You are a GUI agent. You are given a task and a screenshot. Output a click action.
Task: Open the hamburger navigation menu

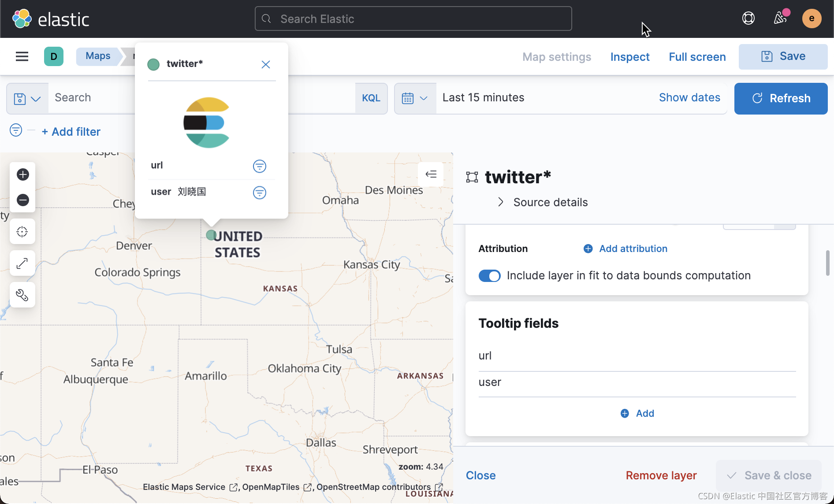coord(22,56)
